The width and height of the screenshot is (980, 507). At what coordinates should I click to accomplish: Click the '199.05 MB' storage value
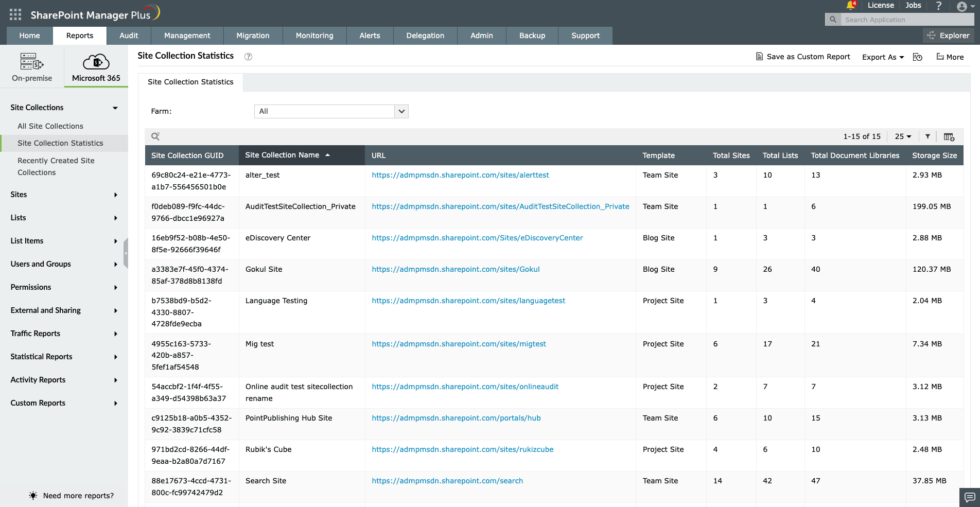(932, 206)
